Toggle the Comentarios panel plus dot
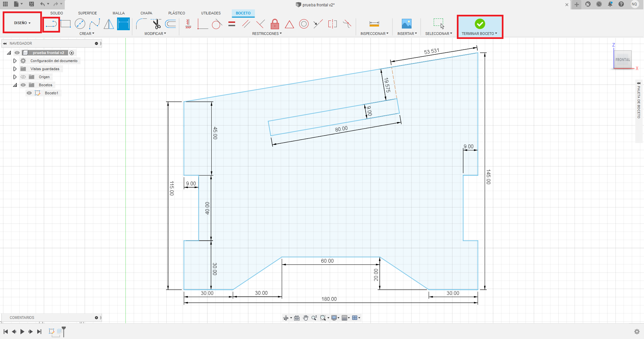644x339 pixels. pos(96,318)
